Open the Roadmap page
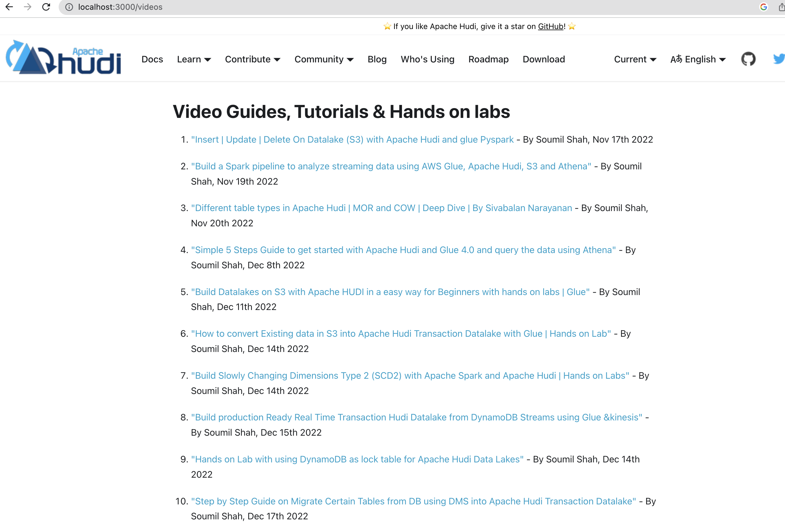This screenshot has height=532, width=785. [x=488, y=60]
